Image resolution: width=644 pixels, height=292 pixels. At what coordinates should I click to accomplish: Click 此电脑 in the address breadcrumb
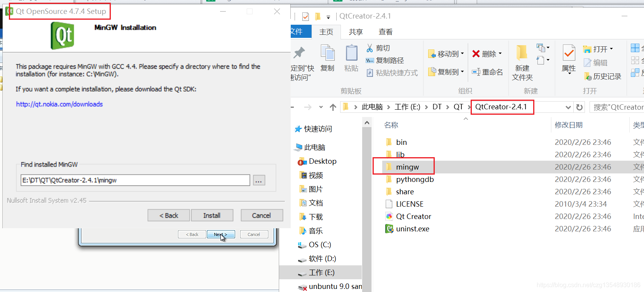tap(372, 107)
